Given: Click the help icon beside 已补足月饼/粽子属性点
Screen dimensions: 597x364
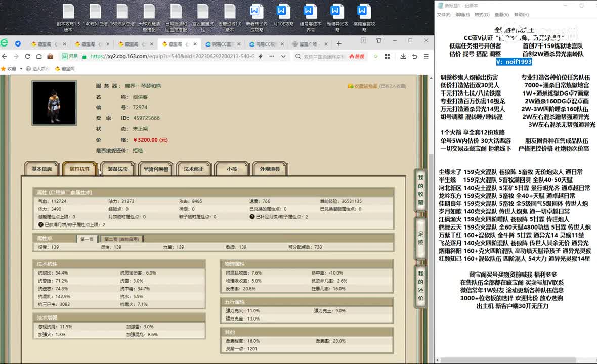Looking at the screenshot, I should click(252, 217).
